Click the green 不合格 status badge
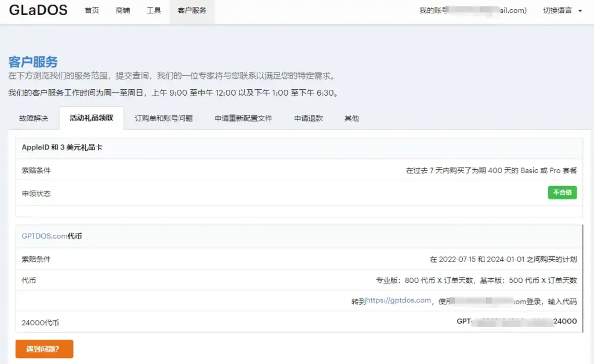 coord(562,192)
